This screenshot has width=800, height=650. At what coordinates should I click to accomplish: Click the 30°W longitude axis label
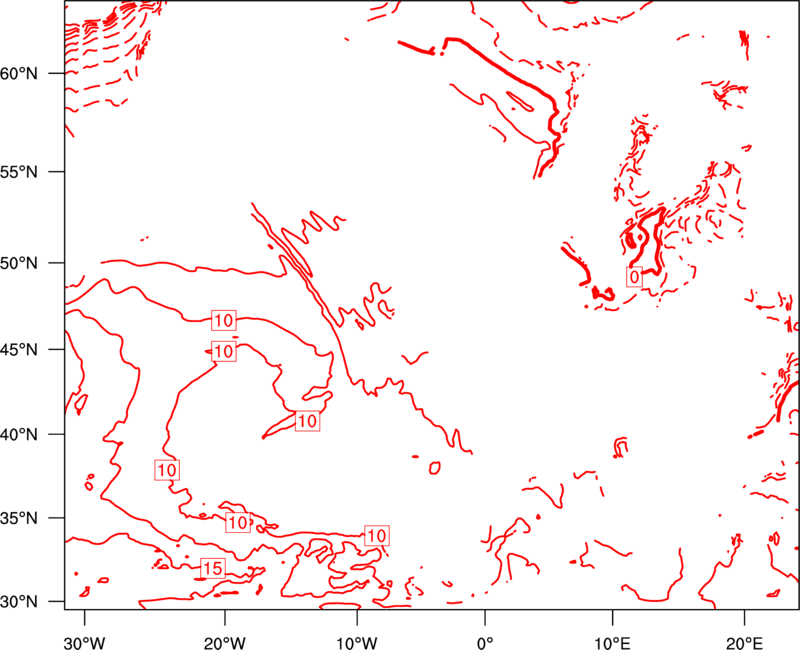coord(85,643)
